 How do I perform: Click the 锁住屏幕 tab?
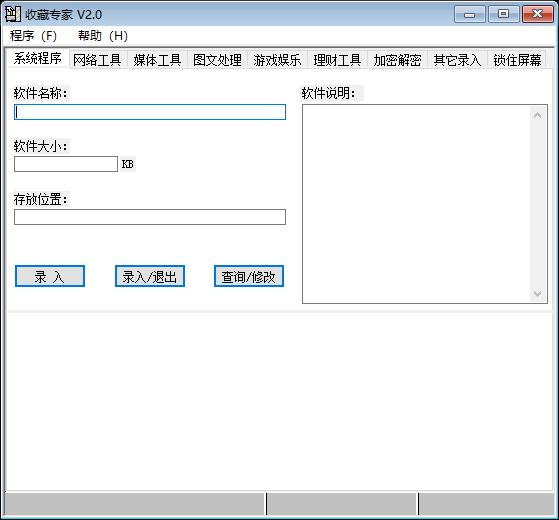[517, 60]
